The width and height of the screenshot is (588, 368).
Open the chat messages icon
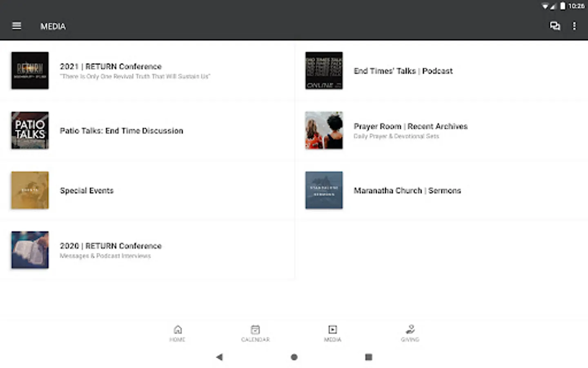click(x=555, y=26)
